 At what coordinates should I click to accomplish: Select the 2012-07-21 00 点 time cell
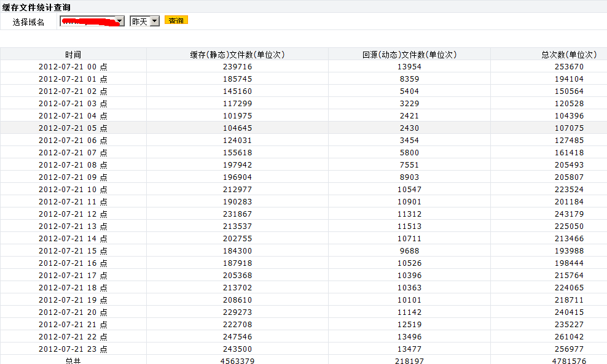coord(73,67)
